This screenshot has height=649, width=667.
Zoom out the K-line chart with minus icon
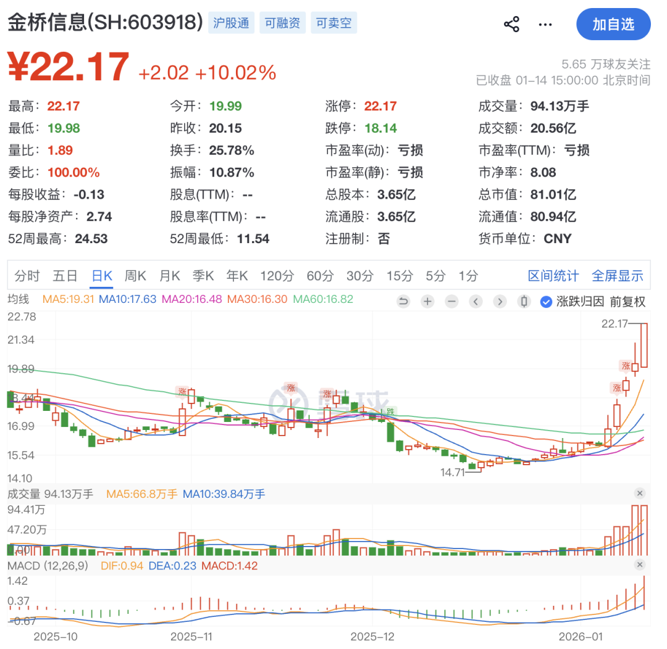[450, 301]
